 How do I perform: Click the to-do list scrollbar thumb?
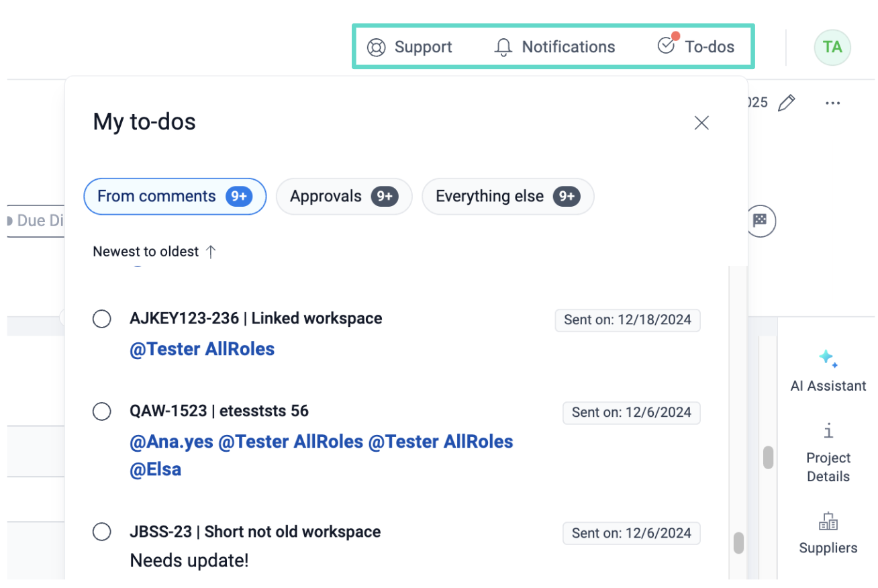click(738, 542)
